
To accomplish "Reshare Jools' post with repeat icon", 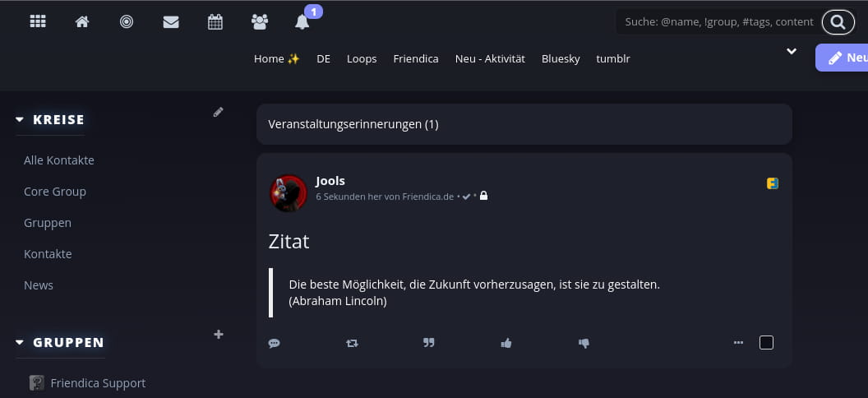I will [x=353, y=343].
